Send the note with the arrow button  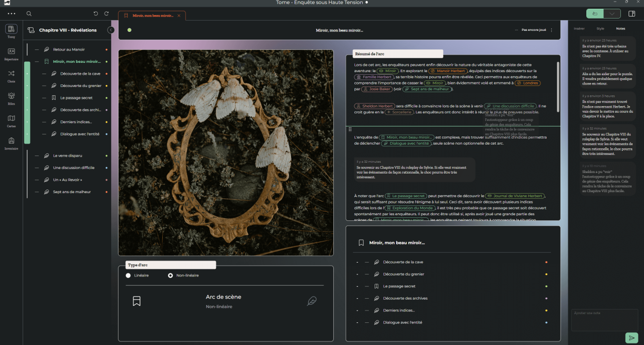pyautogui.click(x=631, y=338)
